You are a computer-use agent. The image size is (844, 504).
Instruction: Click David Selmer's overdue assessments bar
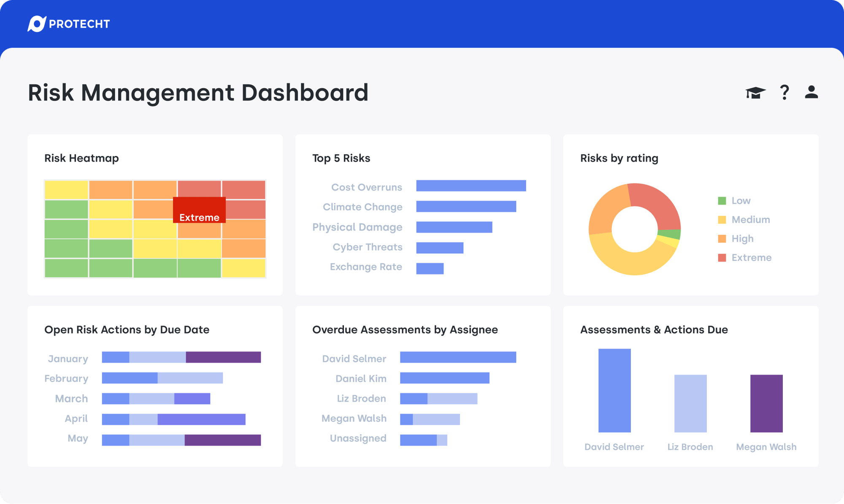tap(457, 357)
